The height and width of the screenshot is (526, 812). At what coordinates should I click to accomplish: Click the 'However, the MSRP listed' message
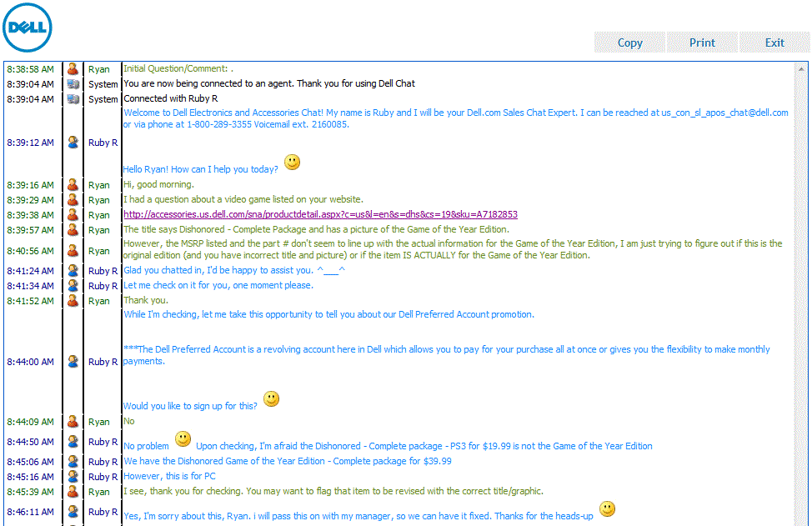[453, 249]
